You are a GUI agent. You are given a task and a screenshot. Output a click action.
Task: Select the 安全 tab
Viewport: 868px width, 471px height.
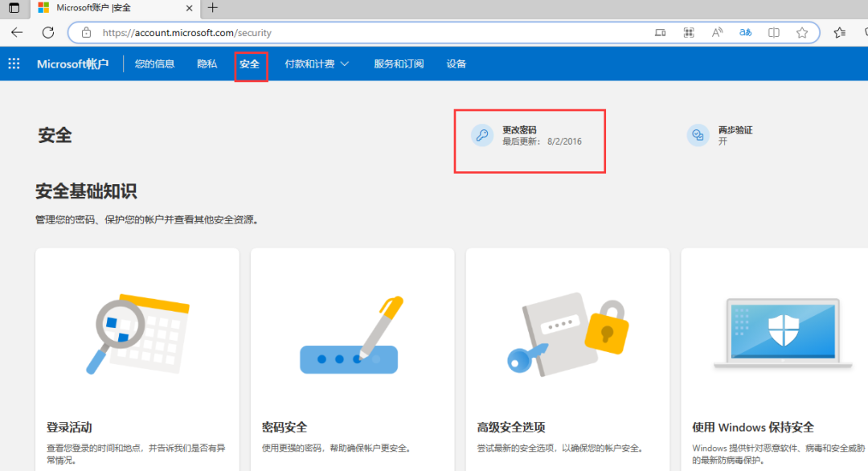(x=250, y=64)
